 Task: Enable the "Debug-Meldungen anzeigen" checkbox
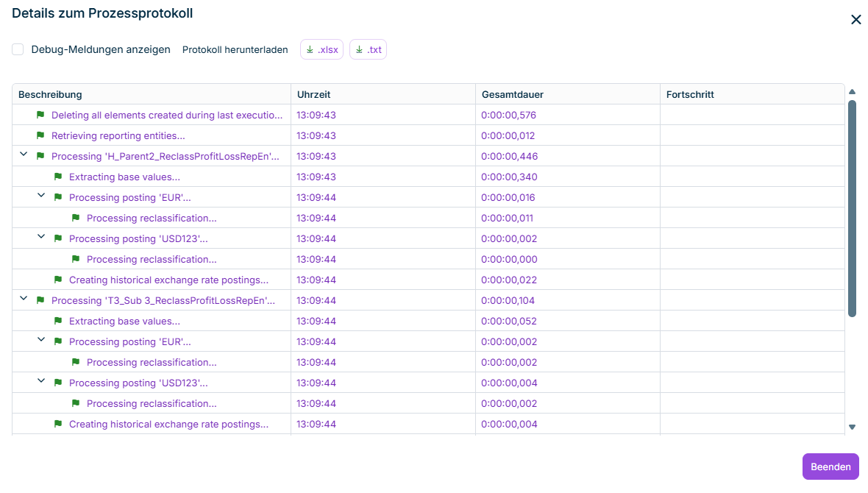18,49
